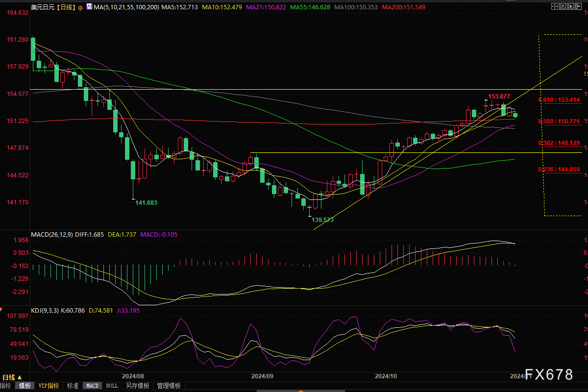The height and width of the screenshot is (392, 588).
Task: Select the 模板 tab
Action: (x=24, y=386)
